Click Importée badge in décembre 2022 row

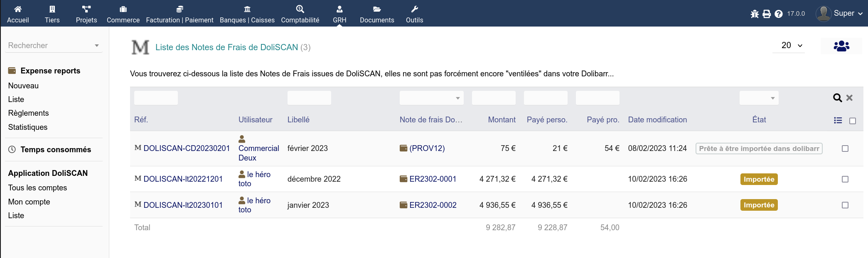759,179
